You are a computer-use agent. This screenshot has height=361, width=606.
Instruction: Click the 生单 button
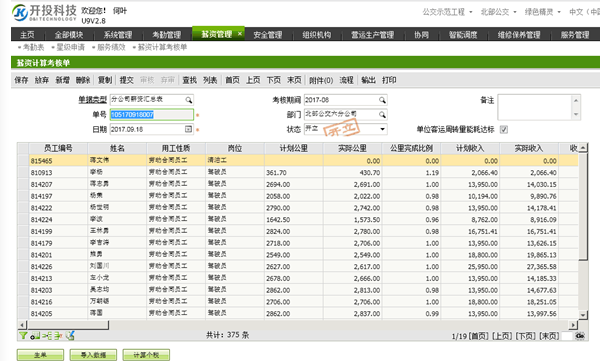click(x=40, y=355)
